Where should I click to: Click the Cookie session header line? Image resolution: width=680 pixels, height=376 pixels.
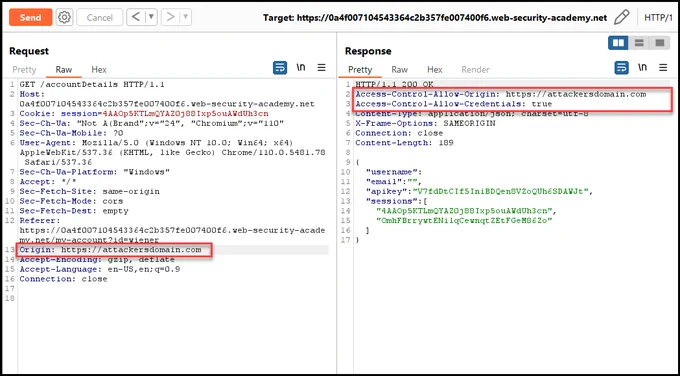[x=144, y=114]
